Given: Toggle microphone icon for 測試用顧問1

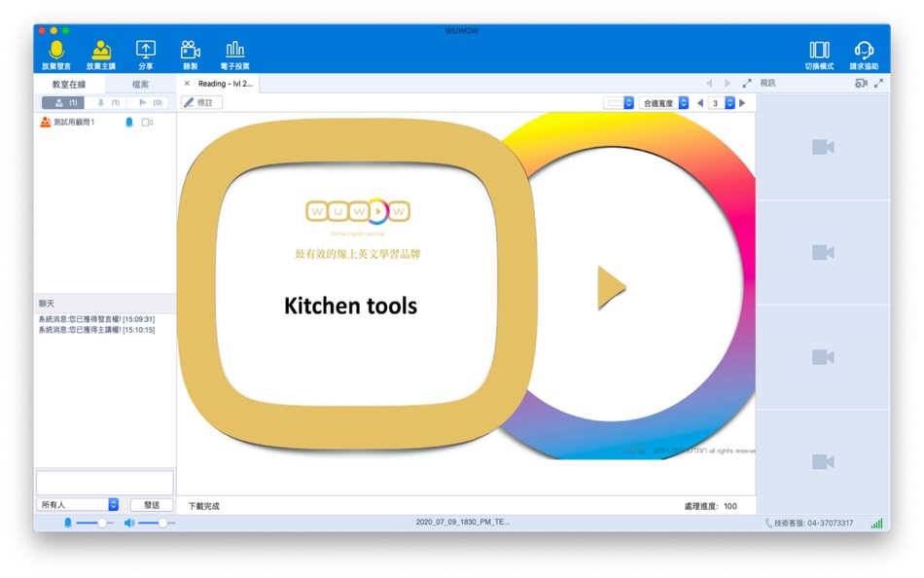Looking at the screenshot, I should [x=129, y=122].
